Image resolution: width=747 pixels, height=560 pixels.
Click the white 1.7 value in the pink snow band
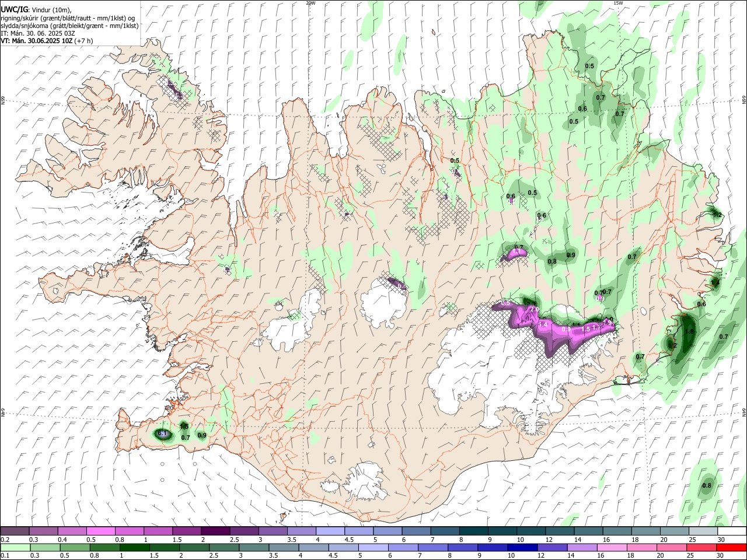pyautogui.click(x=596, y=328)
